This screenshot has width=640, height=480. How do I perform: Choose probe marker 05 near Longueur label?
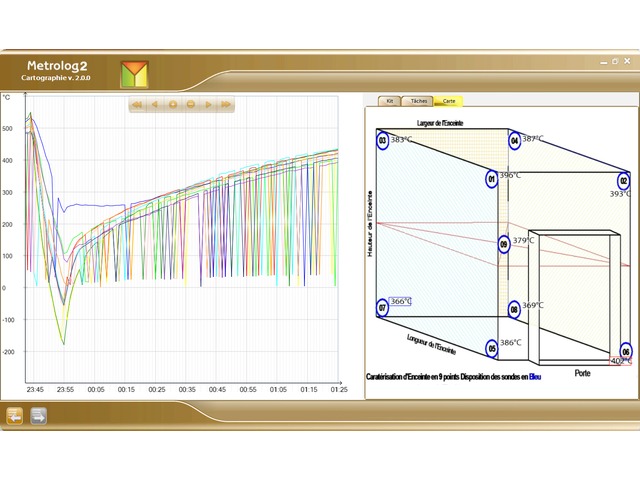click(x=491, y=348)
